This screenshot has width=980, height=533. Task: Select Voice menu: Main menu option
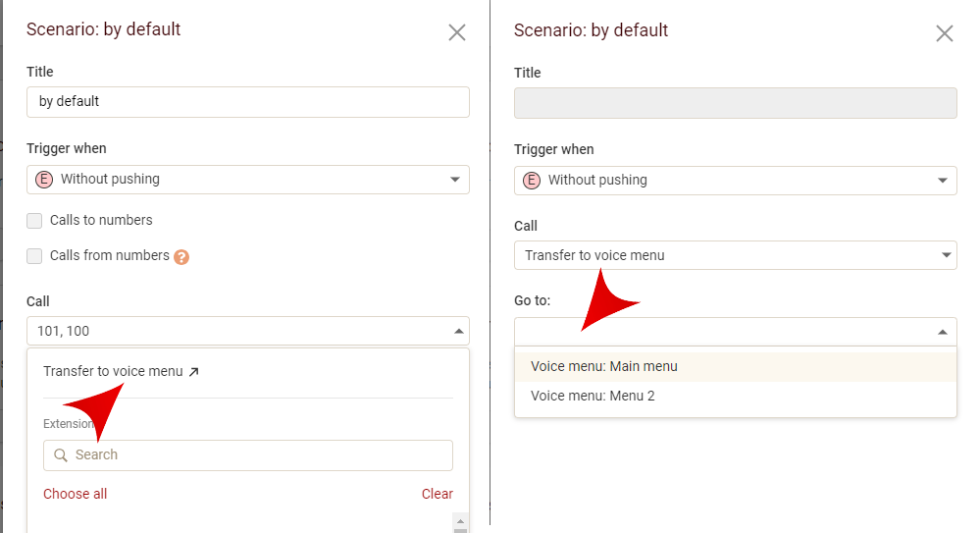coord(604,366)
